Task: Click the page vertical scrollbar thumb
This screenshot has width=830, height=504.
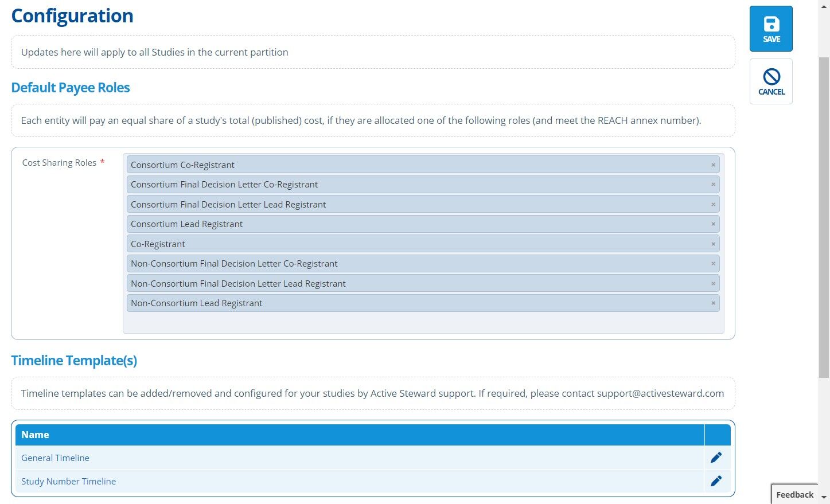Action: [x=824, y=218]
